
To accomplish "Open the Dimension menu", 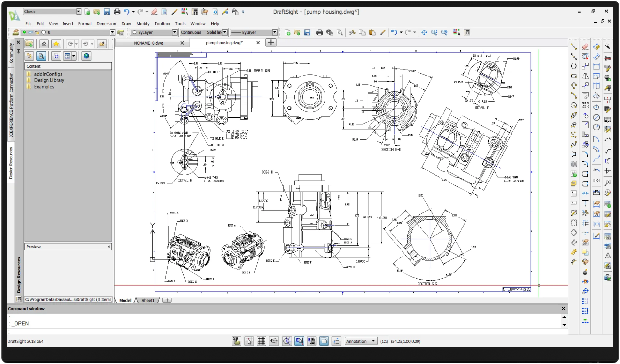I will 106,23.
